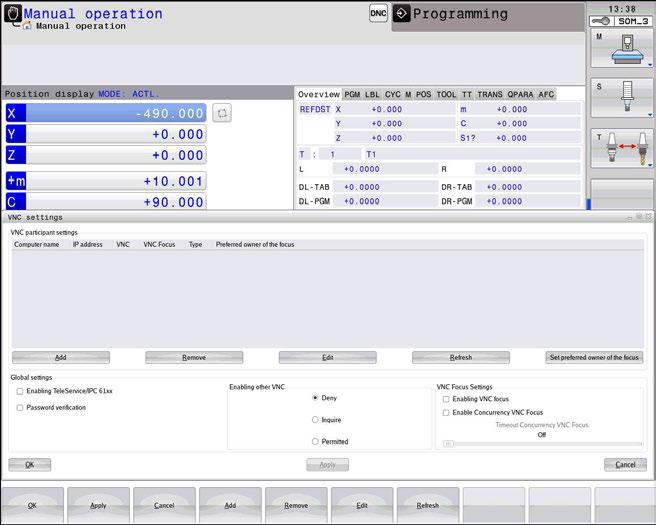This screenshot has height=525, width=656.
Task: Switch to the PGM tab
Action: pos(352,95)
